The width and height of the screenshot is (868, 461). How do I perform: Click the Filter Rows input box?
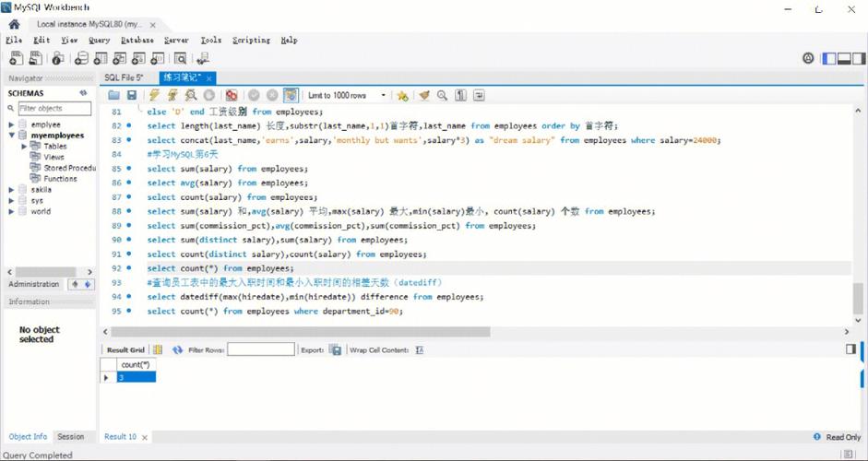pyautogui.click(x=261, y=349)
